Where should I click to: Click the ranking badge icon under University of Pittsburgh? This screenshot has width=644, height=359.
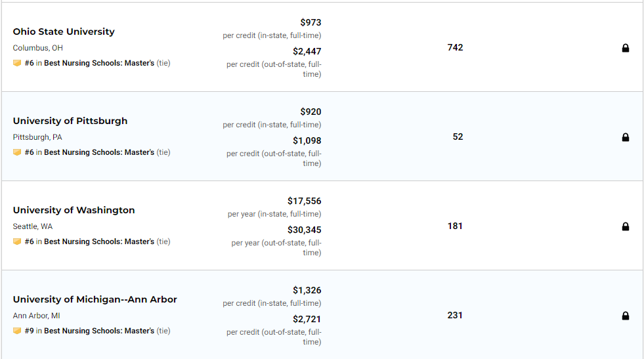click(17, 152)
